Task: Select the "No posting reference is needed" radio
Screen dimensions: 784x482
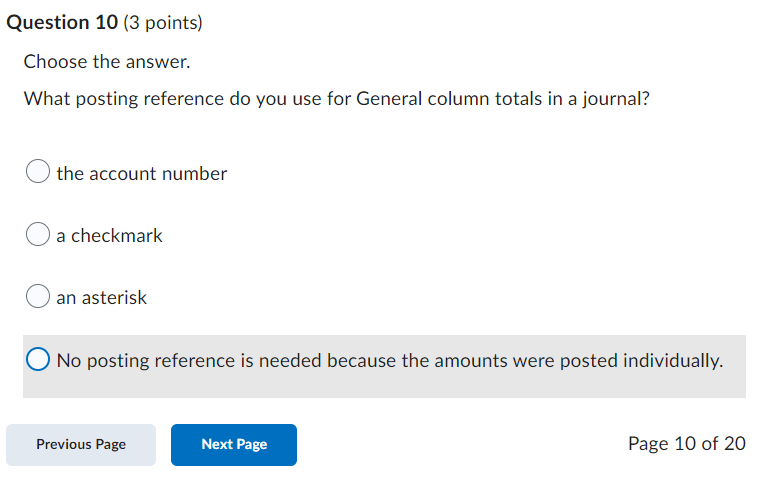Action: [x=38, y=360]
